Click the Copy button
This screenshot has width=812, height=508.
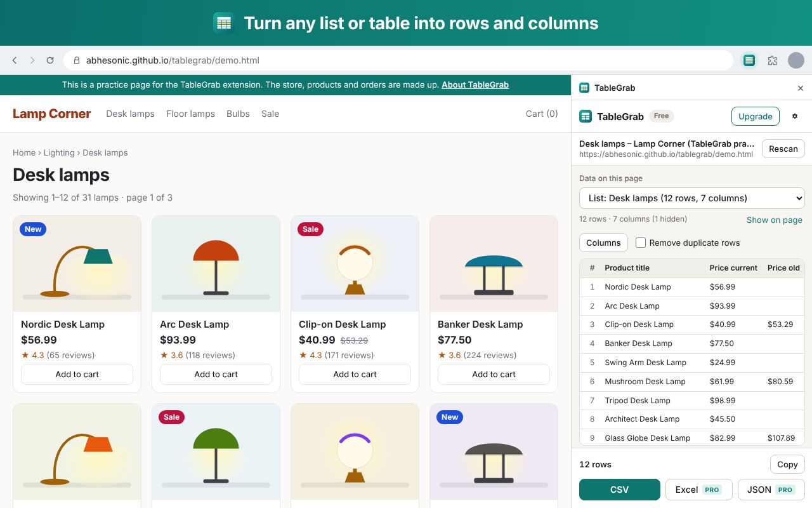(787, 464)
